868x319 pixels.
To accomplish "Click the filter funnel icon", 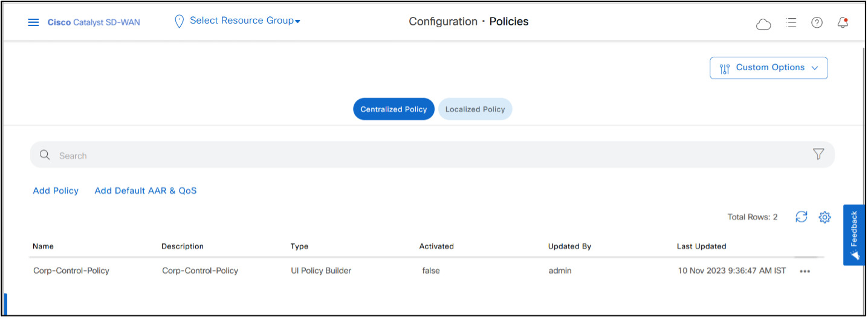I will tap(818, 154).
